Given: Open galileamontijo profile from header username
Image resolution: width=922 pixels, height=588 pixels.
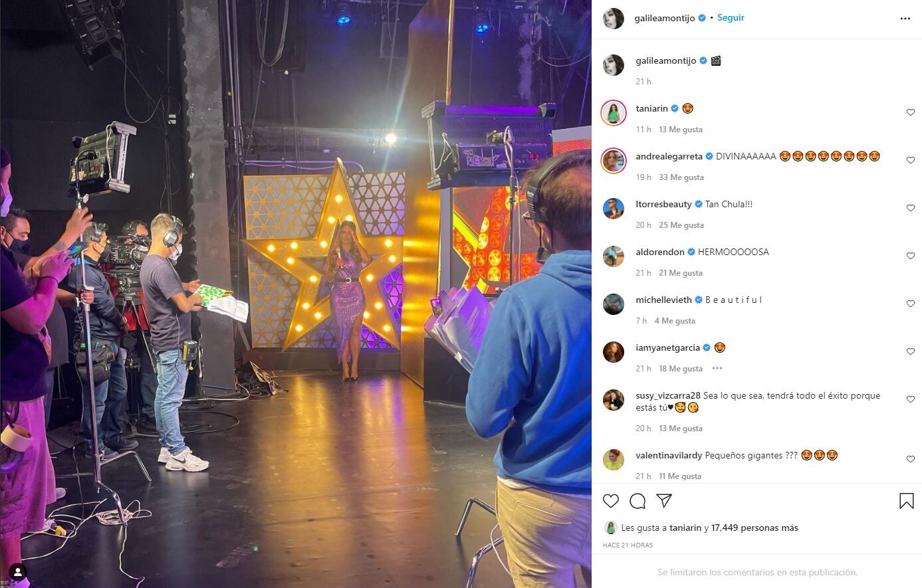Looking at the screenshot, I should (x=665, y=19).
